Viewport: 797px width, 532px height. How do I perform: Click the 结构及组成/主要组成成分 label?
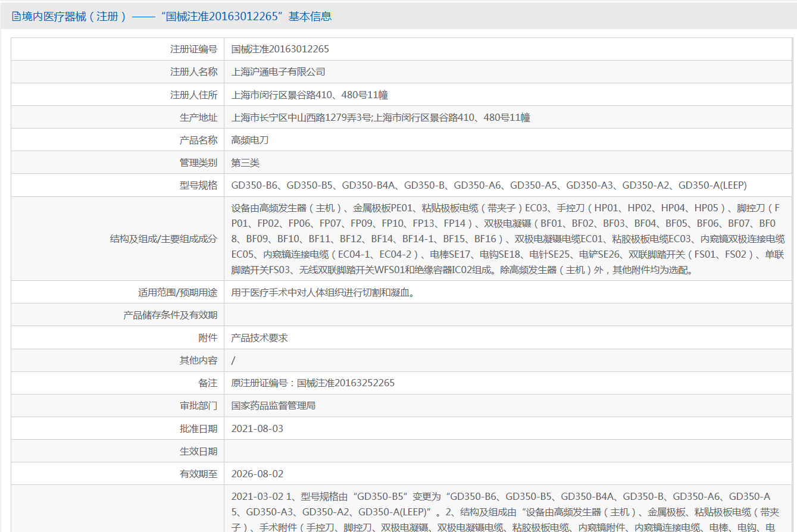click(x=164, y=239)
